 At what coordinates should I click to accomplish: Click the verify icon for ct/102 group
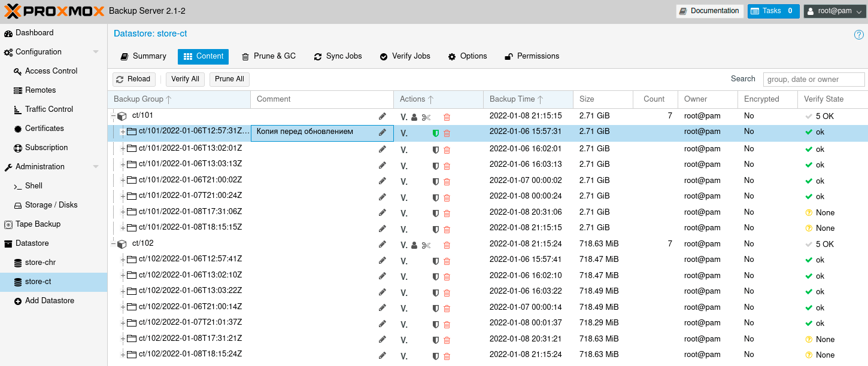click(404, 245)
